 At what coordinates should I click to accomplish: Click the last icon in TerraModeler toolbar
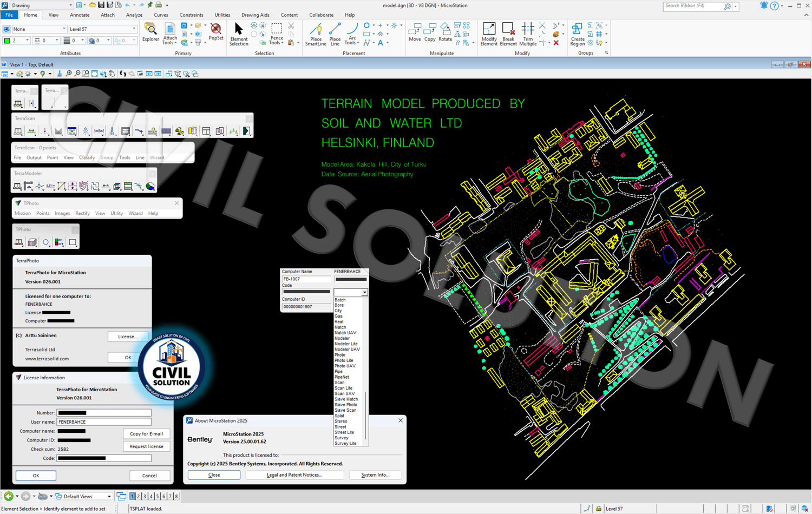[150, 187]
